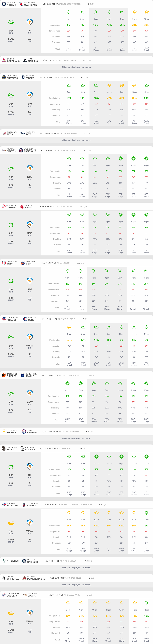153x644 pixels.
Task: Click the San Francisco Giants logo
Action: point(25,595)
